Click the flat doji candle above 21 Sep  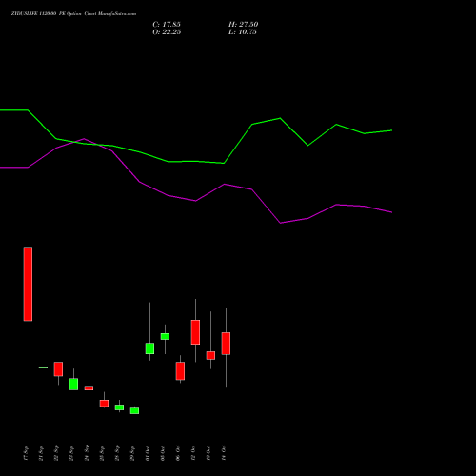(x=43, y=367)
